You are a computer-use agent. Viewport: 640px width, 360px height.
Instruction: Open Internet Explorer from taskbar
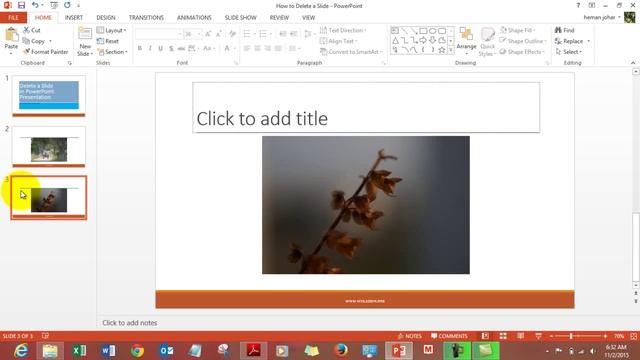[x=21, y=350]
